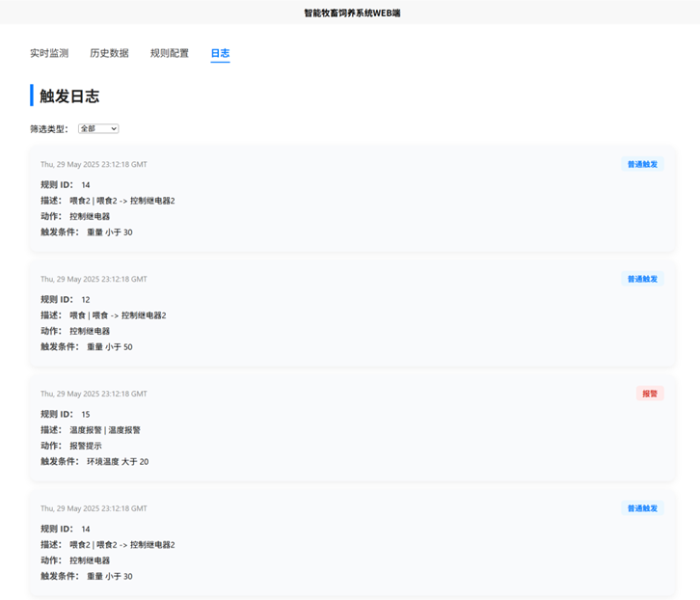Screen dimensions: 700x600
Task: Click the text 规则 ID: 15
Action: pyautogui.click(x=66, y=414)
